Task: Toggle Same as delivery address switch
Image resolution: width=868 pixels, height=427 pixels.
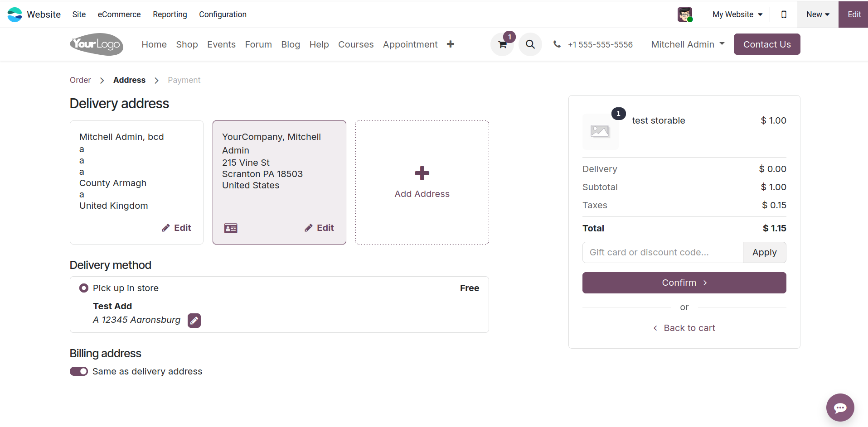Action: tap(79, 371)
